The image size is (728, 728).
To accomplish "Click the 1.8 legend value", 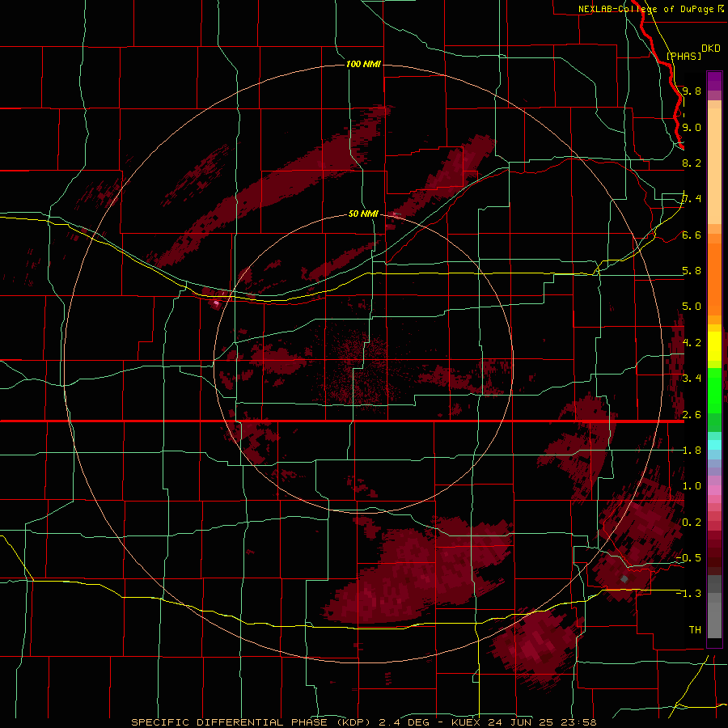I will tap(692, 451).
